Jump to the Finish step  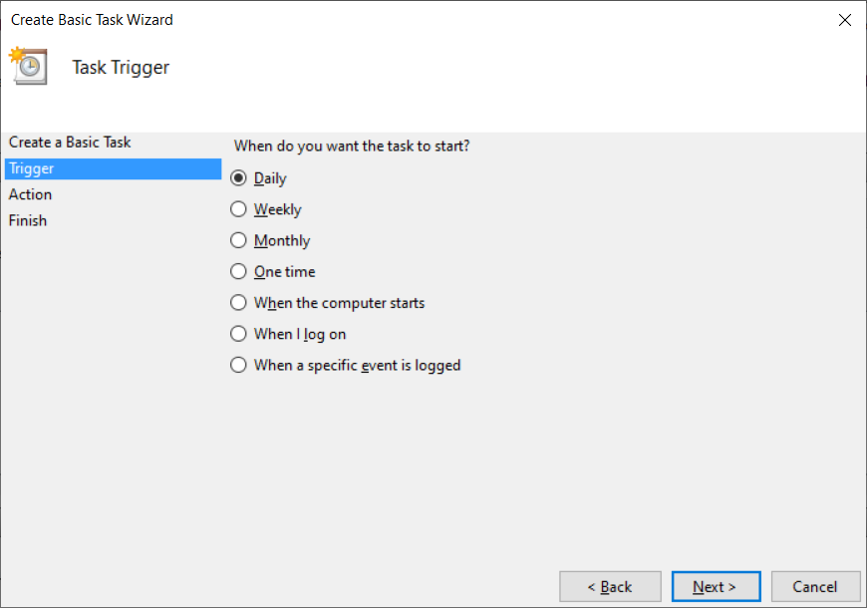coord(28,220)
